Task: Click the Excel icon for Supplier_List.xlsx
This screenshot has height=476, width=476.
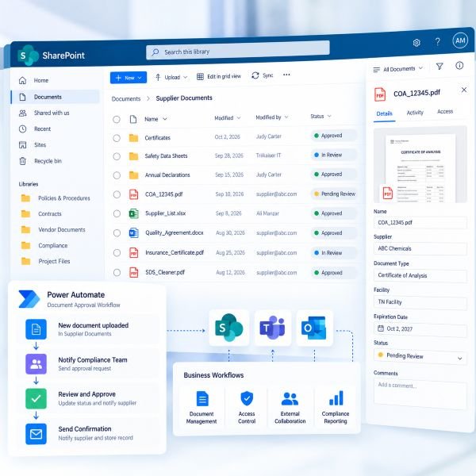Action: (x=134, y=213)
